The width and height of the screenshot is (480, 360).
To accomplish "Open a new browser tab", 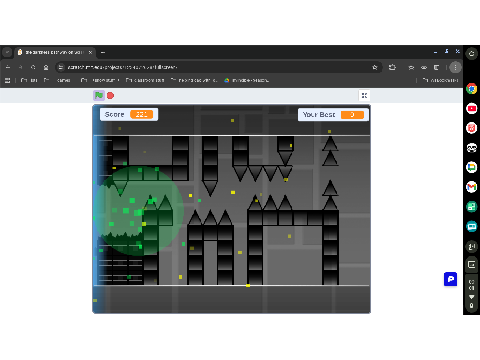I will pyautogui.click(x=103, y=52).
